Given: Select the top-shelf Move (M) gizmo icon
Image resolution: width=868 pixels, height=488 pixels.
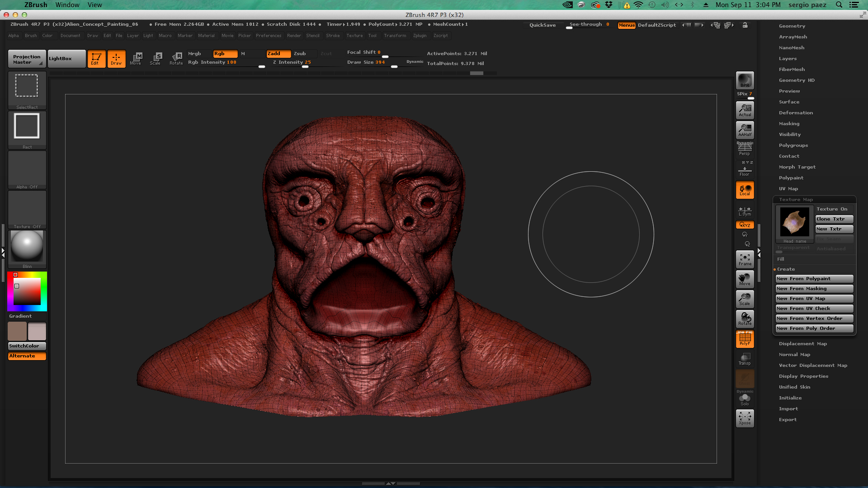Looking at the screenshot, I should pyautogui.click(x=136, y=59).
